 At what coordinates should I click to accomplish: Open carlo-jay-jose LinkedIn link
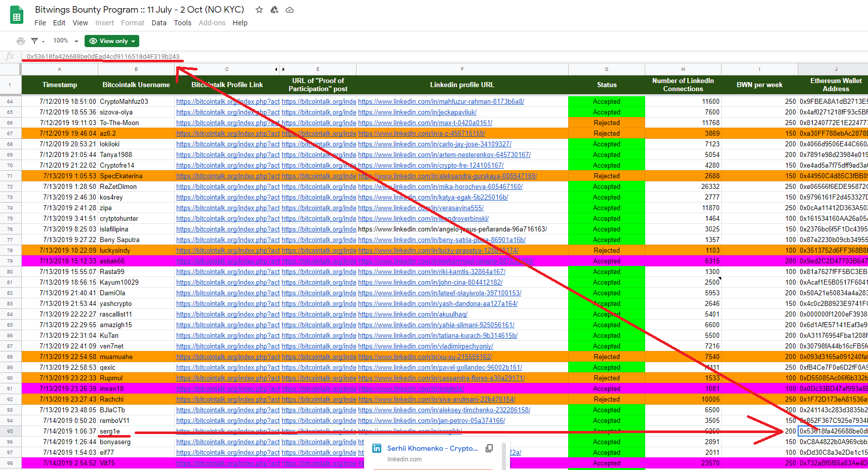435,144
